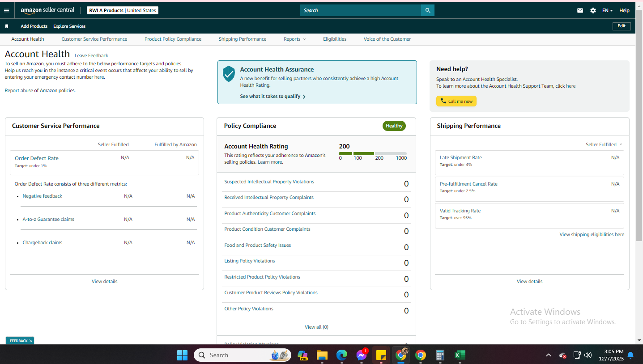Image resolution: width=643 pixels, height=364 pixels.
Task: Open Calculator from the taskbar
Action: (x=440, y=355)
